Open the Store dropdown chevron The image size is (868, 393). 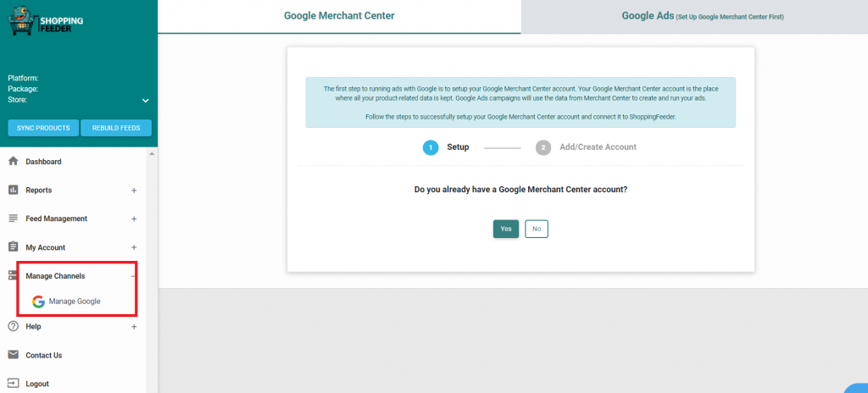click(146, 101)
